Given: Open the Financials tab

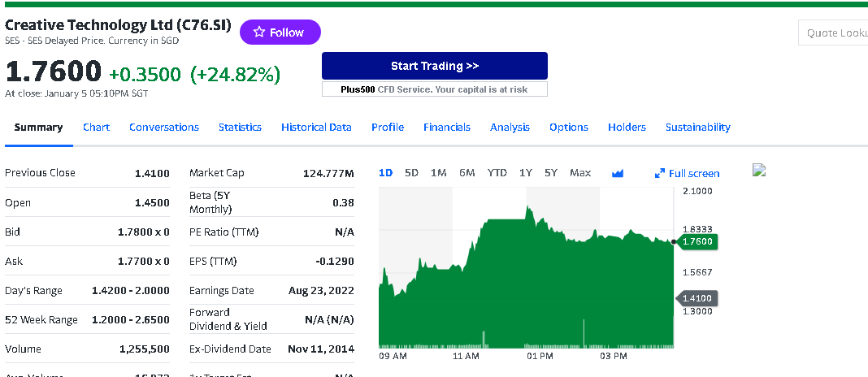Looking at the screenshot, I should pyautogui.click(x=447, y=128).
